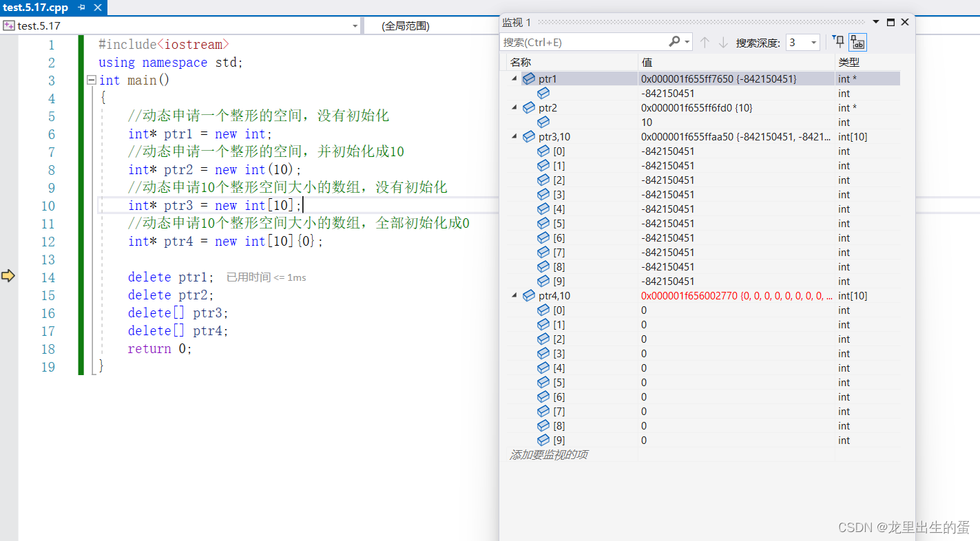Click the 监视 1 window title
Screen dimensions: 980x541
coord(517,22)
